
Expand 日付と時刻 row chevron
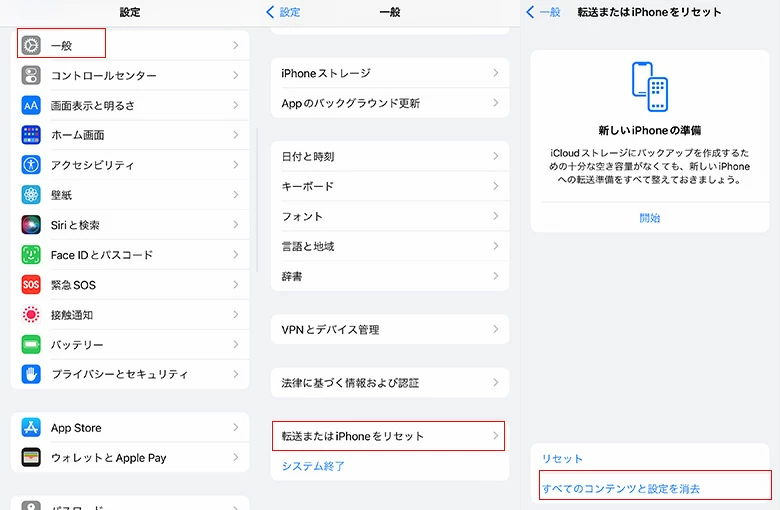(x=495, y=157)
